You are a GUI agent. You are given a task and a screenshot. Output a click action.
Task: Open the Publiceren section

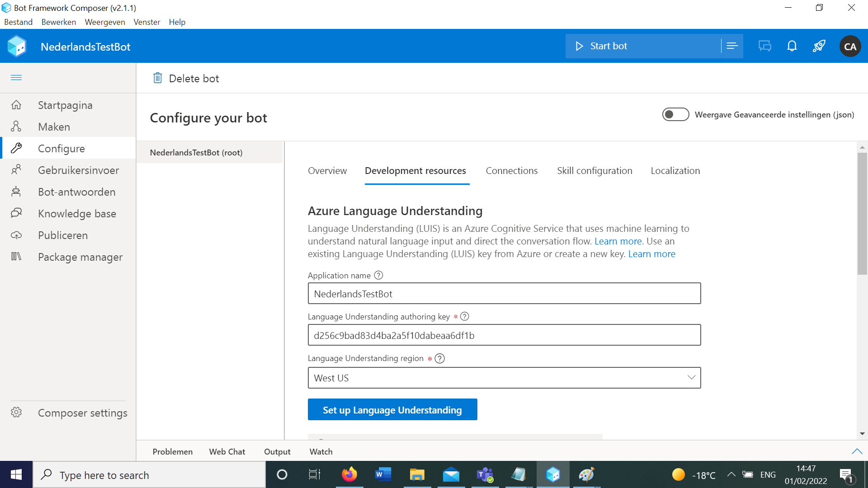point(62,235)
